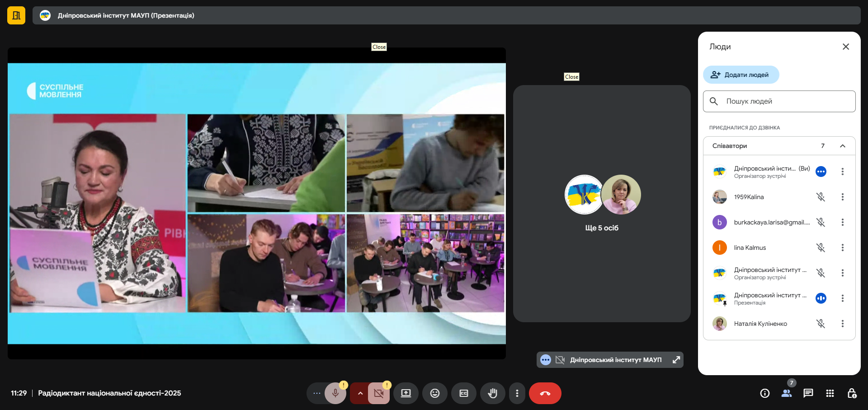The height and width of the screenshot is (410, 868).
Task: Open more options menu for Наталія Куліненко
Action: [x=842, y=324]
